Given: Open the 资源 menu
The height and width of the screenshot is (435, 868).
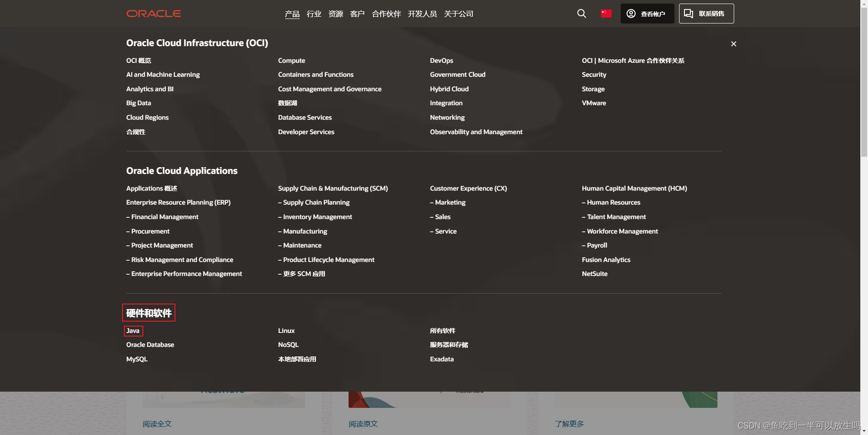Looking at the screenshot, I should click(335, 14).
